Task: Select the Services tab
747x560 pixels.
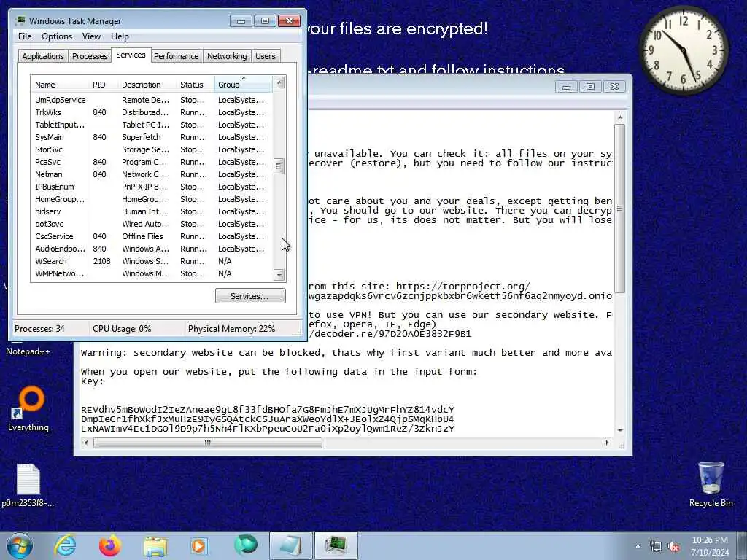Action: (131, 55)
